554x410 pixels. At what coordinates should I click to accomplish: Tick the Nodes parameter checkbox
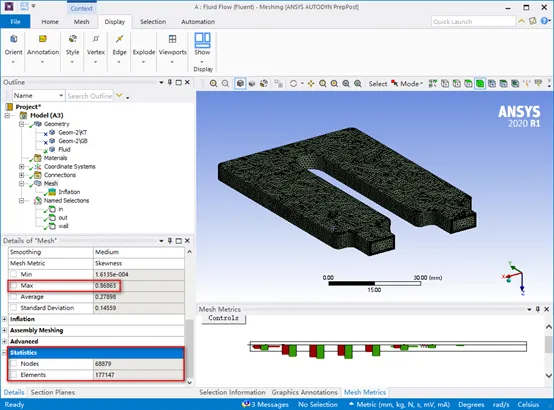click(x=13, y=364)
